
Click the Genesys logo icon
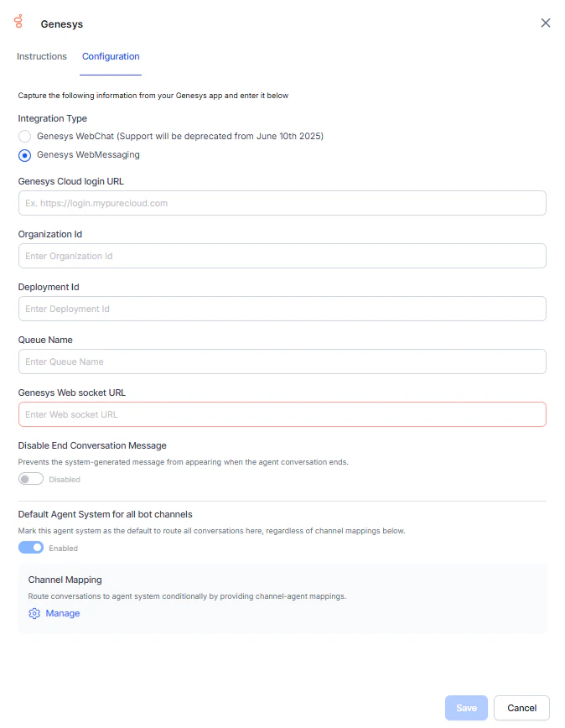[x=18, y=23]
